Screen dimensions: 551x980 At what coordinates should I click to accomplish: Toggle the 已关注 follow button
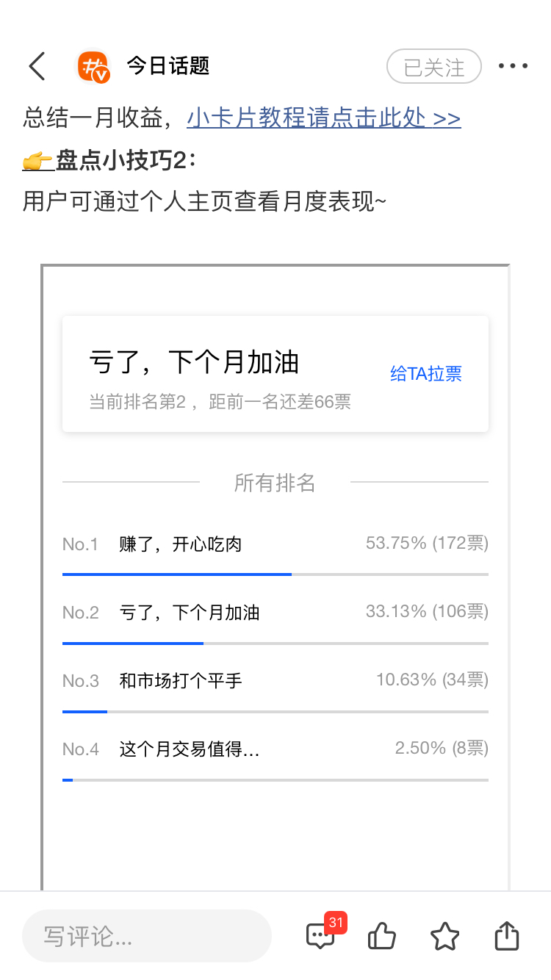[434, 67]
